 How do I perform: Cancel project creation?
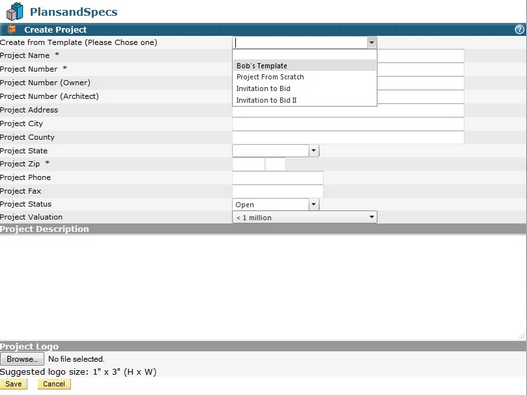(x=54, y=384)
